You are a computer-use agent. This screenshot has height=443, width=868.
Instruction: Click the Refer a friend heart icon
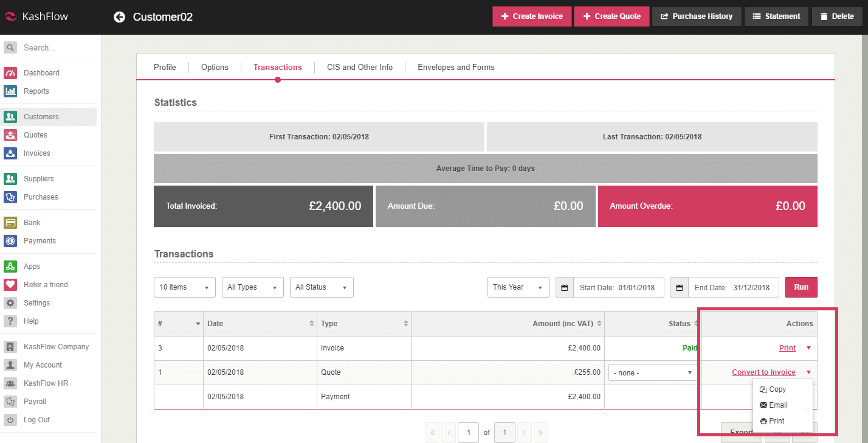click(10, 285)
